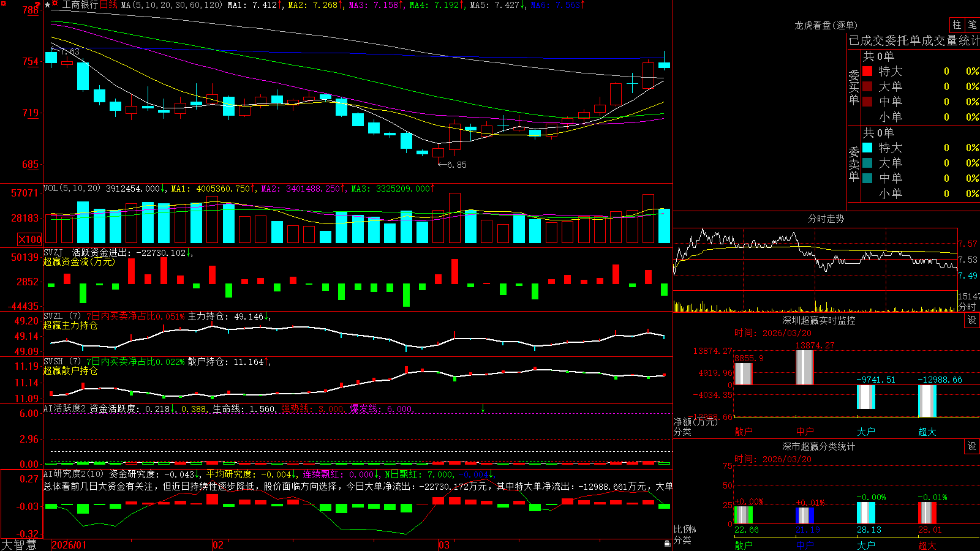Viewport: 980px width, 551px height.
Task: Click the teal 大单 sell order swatch
Action: pos(867,163)
